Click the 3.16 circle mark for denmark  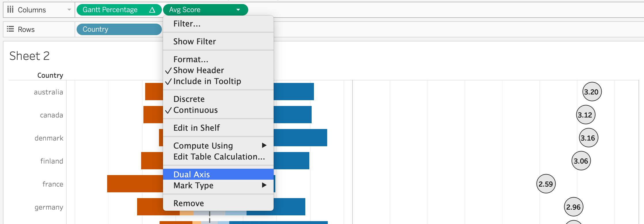[588, 138]
